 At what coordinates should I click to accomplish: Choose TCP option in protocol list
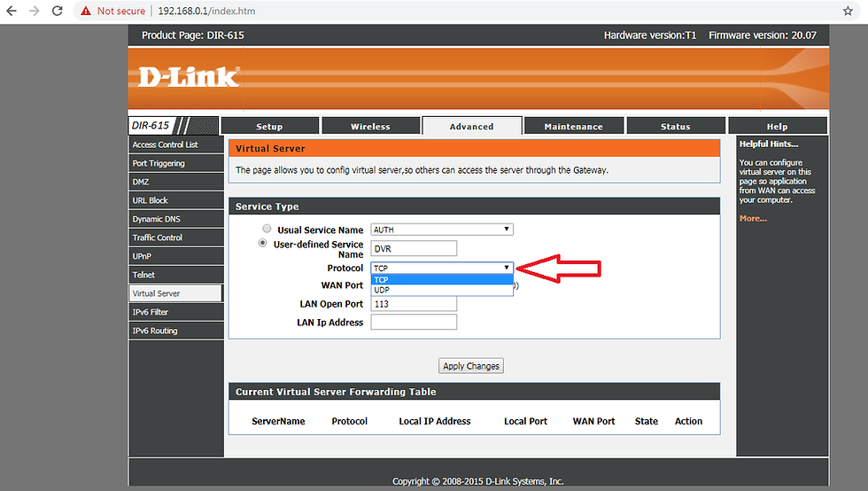pyautogui.click(x=442, y=280)
